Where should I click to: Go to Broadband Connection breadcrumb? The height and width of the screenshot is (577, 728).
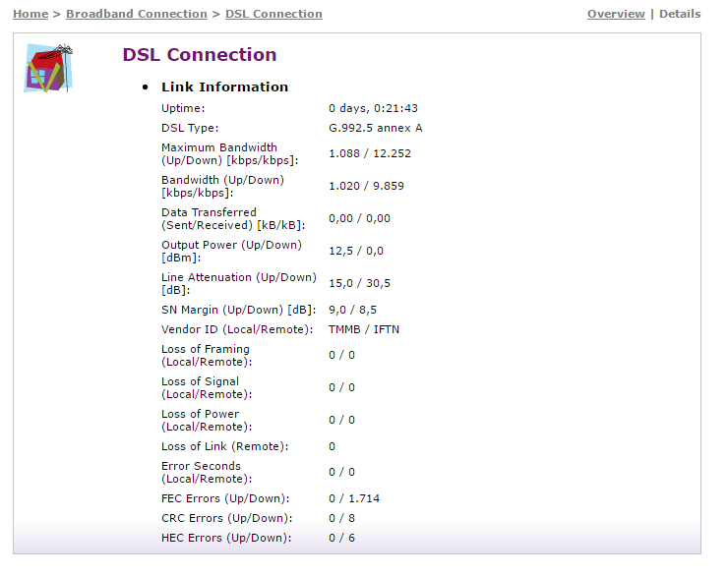point(137,14)
